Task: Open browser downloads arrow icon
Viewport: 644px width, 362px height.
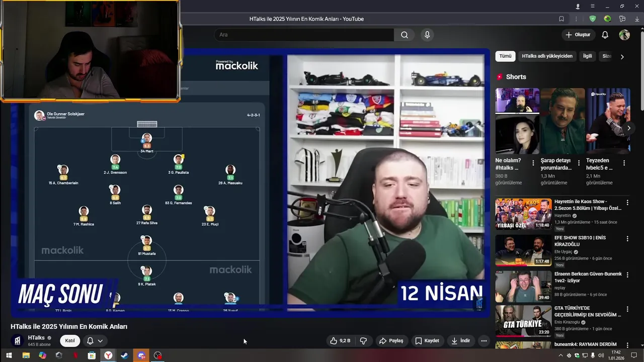Action: (637, 19)
